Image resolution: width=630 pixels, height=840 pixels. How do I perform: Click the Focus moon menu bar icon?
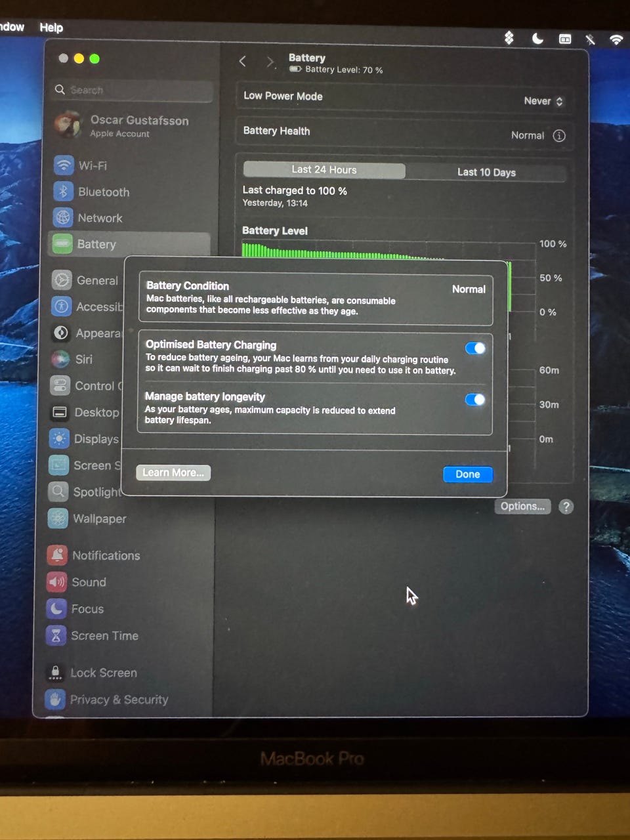pyautogui.click(x=537, y=38)
